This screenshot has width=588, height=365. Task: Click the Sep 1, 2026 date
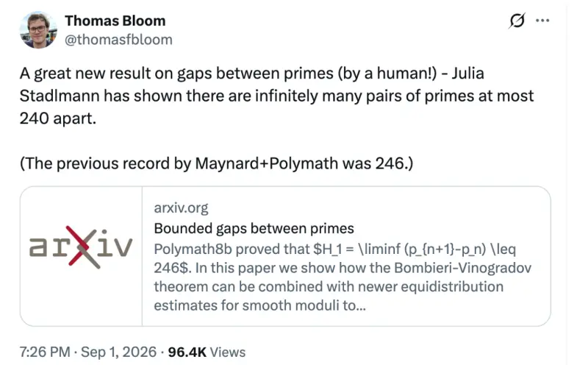tap(118, 352)
